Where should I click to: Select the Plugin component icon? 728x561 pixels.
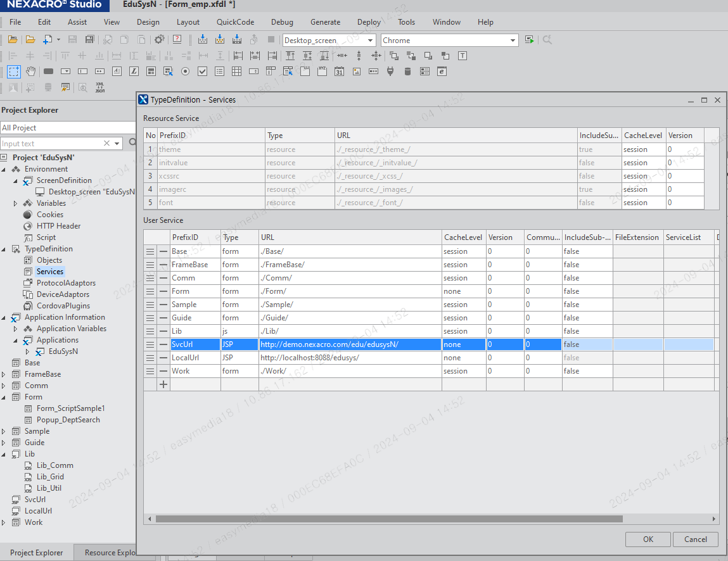pos(390,72)
